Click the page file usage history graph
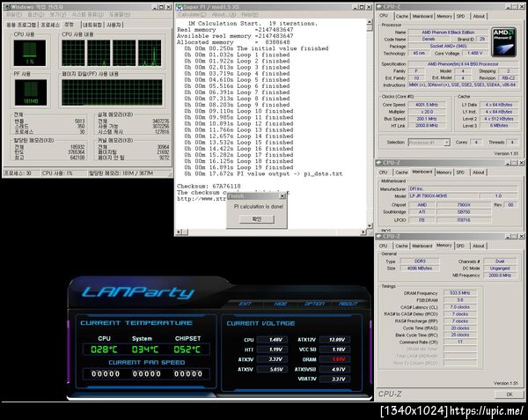This screenshot has width=528, height=420. point(112,92)
